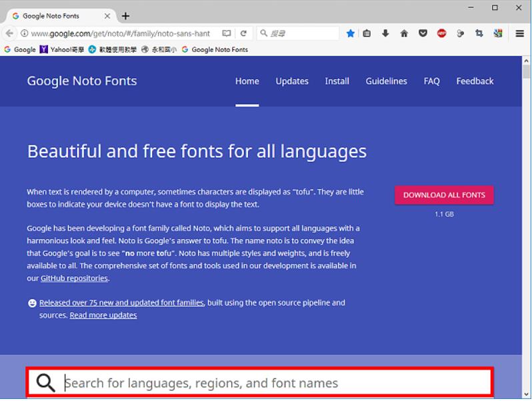Screen dimensions: 532x401
Task: Select the Google Noto Fonts browser tab
Action: point(61,16)
